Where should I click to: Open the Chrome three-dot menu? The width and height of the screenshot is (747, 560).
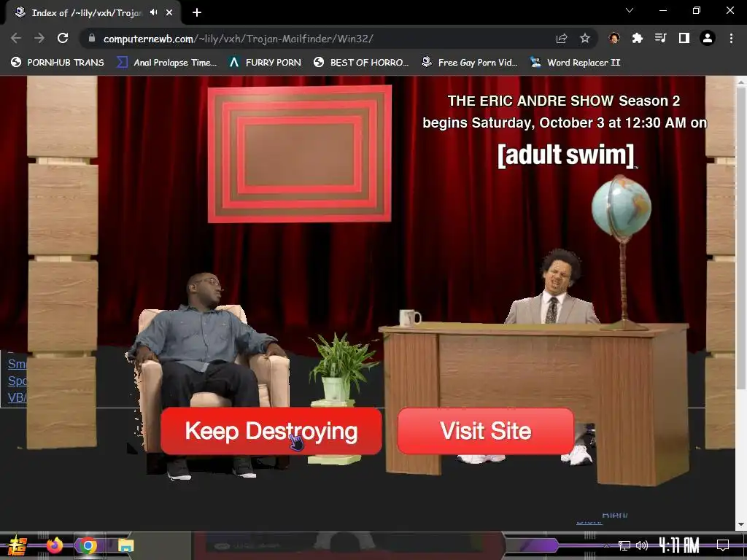[x=731, y=38]
